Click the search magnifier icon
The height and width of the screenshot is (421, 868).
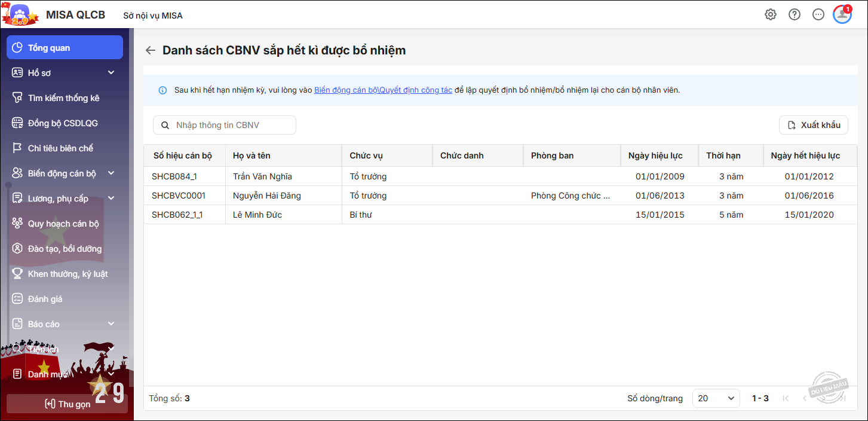[164, 125]
